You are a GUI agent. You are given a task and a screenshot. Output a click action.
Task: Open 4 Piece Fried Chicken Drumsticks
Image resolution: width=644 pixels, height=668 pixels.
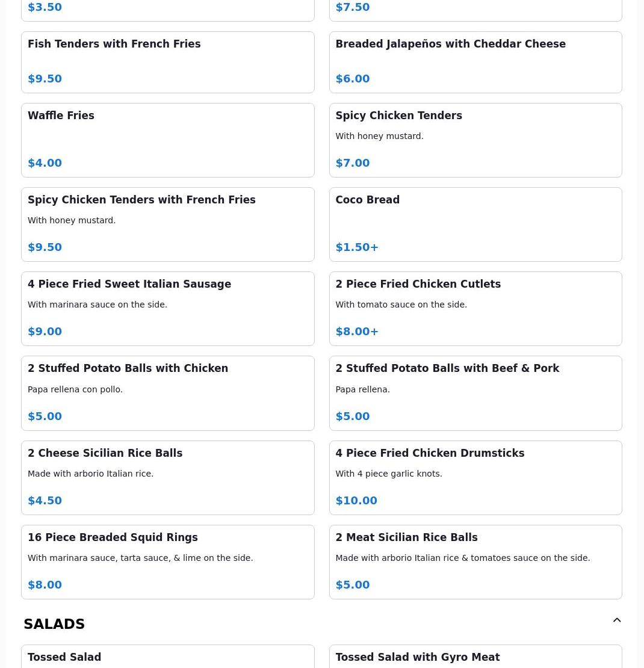tap(475, 477)
